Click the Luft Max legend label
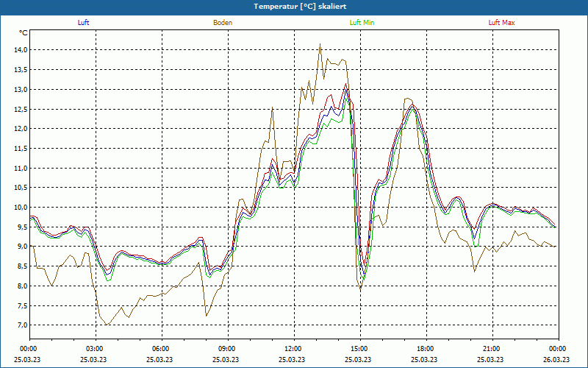This screenshot has height=368, width=588. point(501,23)
